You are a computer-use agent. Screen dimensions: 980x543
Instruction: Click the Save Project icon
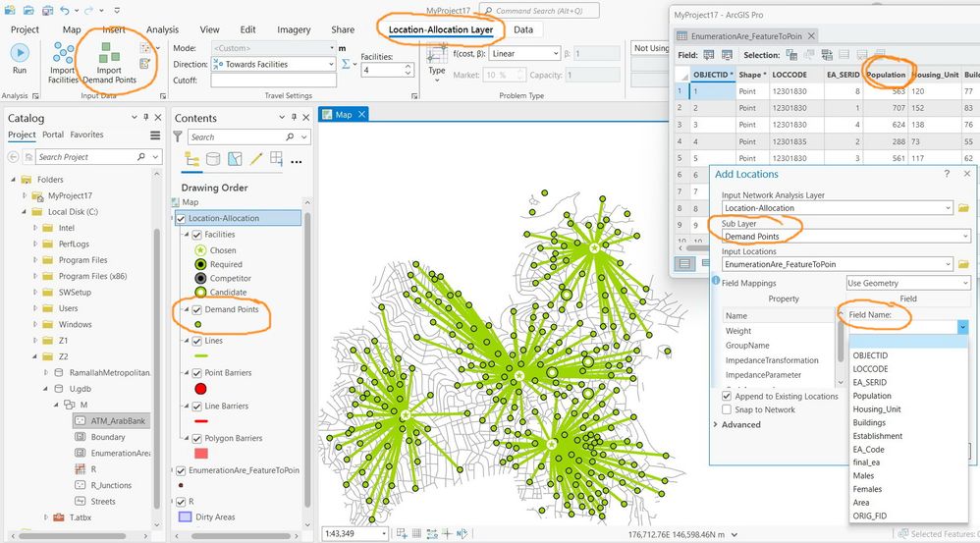pyautogui.click(x=47, y=11)
